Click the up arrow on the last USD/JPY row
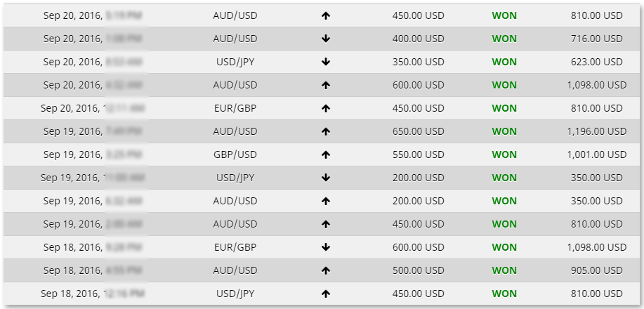The height and width of the screenshot is (309, 644). (x=326, y=294)
